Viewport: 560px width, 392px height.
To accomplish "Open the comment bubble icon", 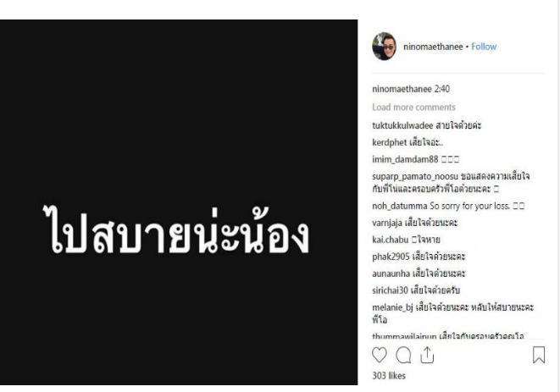I will [403, 356].
